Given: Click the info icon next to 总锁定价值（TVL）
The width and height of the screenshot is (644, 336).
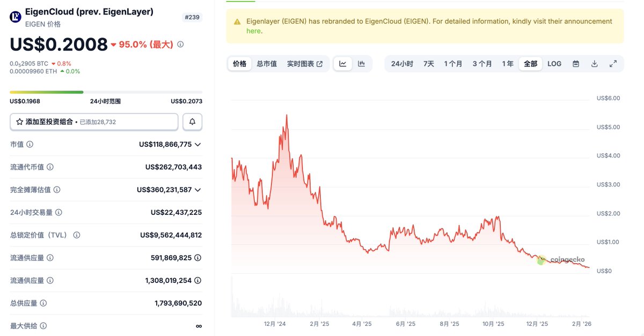Looking at the screenshot, I should (77, 235).
